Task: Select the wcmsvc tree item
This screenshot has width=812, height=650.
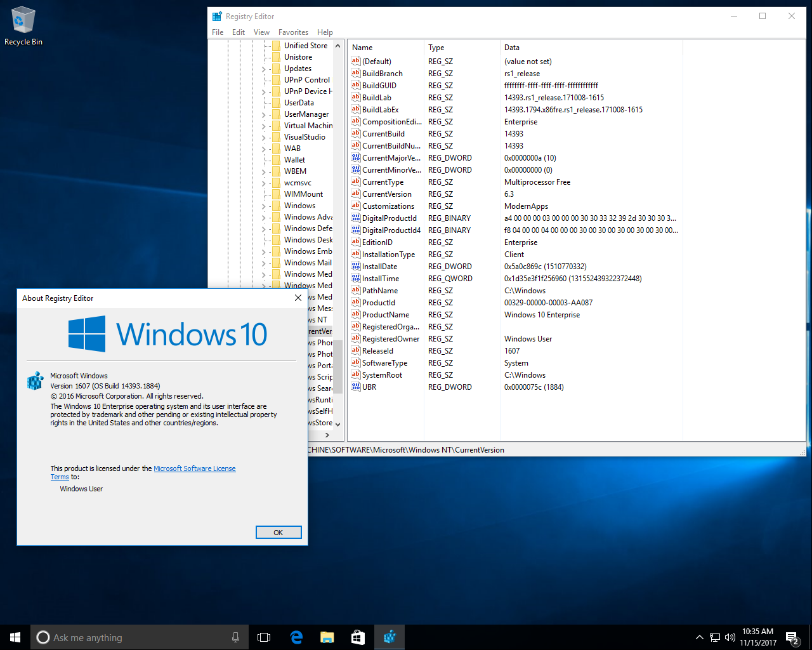Action: pos(298,183)
